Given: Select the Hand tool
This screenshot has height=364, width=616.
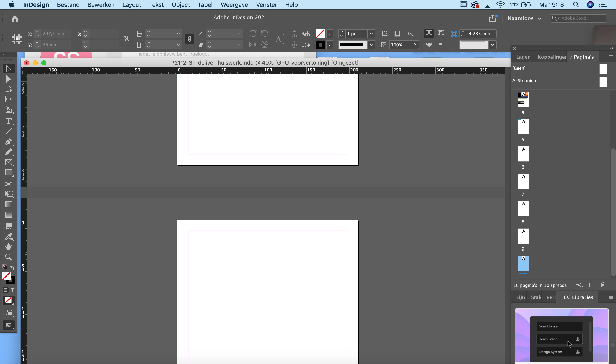Looking at the screenshot, I should point(8,247).
